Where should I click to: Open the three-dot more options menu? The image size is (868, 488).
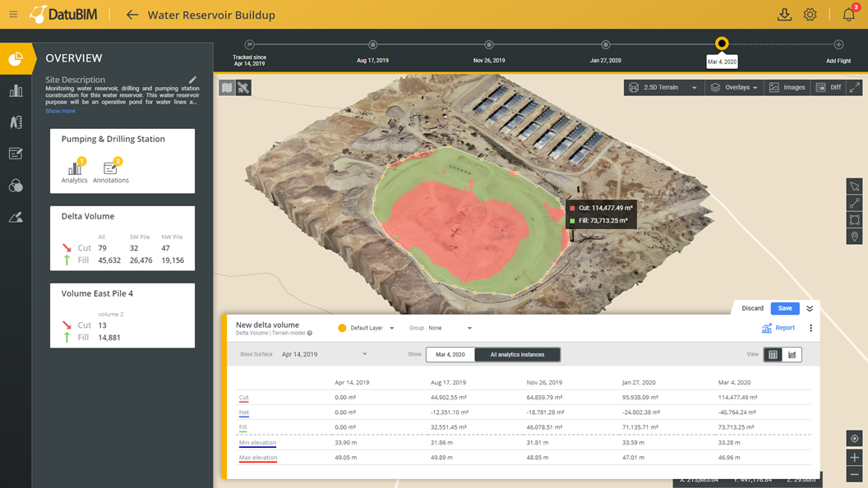(x=811, y=328)
